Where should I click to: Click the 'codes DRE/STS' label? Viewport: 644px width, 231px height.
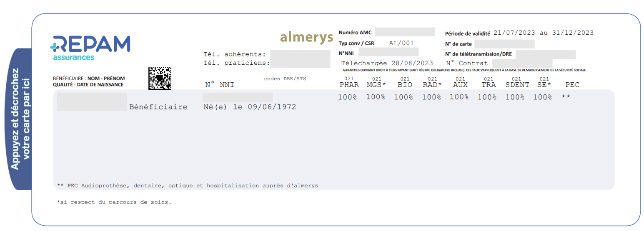pos(285,79)
